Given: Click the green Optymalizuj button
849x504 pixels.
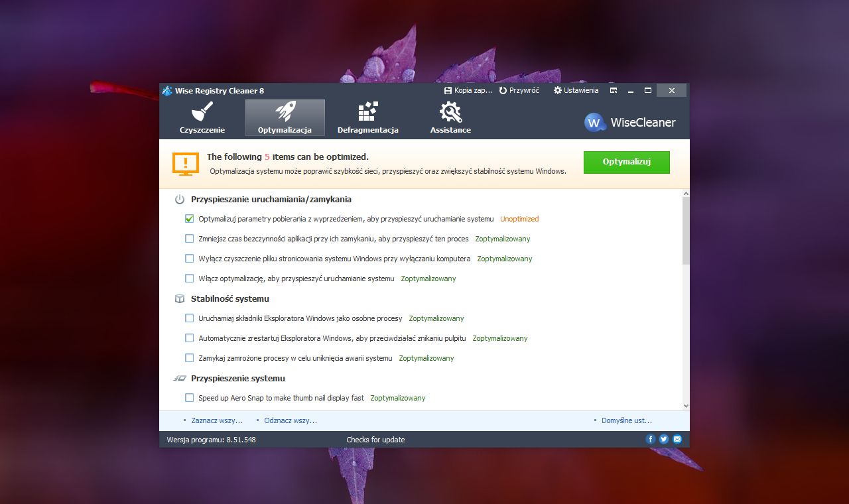Looking at the screenshot, I should coord(627,162).
